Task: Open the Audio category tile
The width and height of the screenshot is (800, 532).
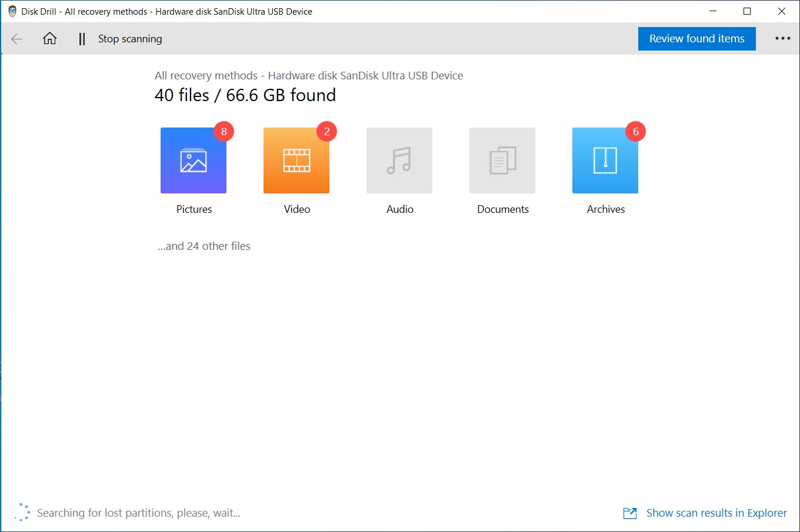Action: tap(399, 160)
